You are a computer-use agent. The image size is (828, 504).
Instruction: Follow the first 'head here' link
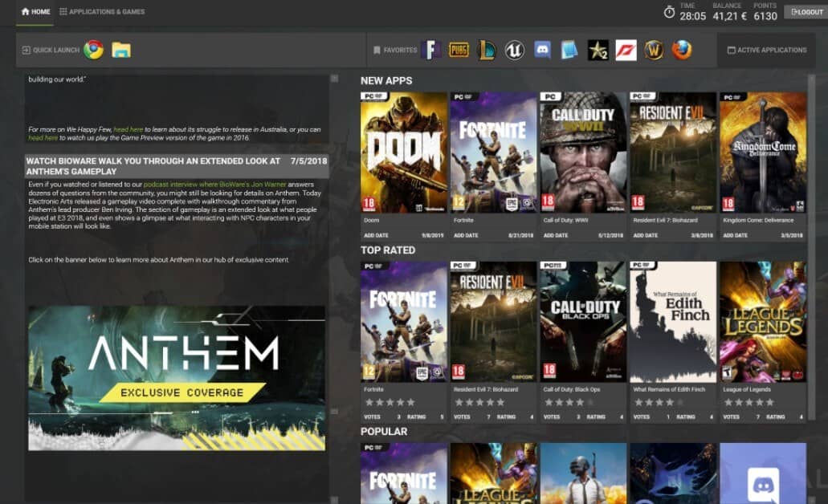pyautogui.click(x=128, y=129)
